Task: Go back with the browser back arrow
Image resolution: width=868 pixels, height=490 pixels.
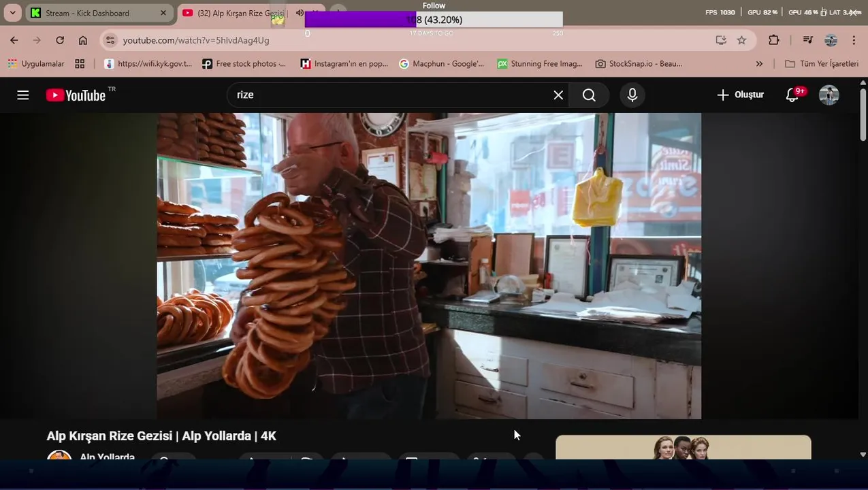Action: coord(14,40)
